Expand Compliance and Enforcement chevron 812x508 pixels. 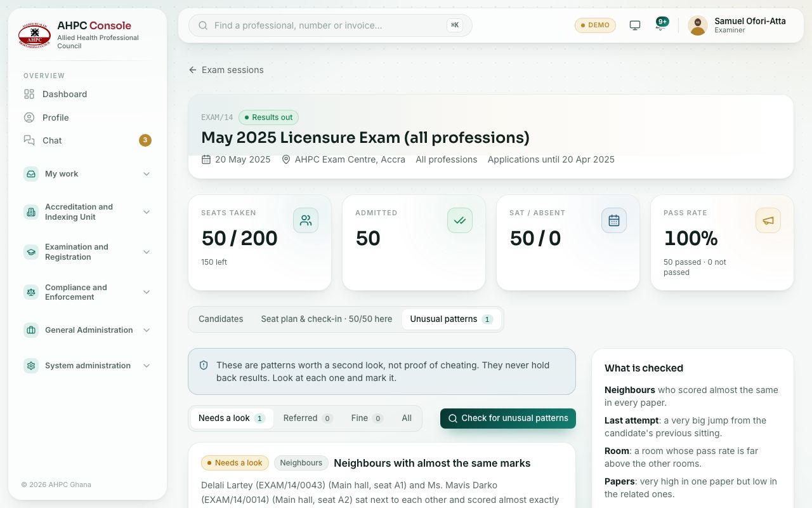147,292
